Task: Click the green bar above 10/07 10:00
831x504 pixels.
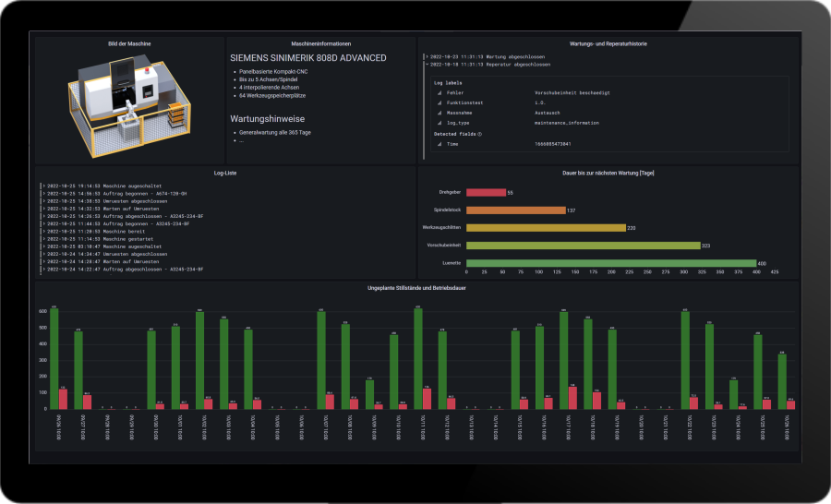Action: pos(321,360)
